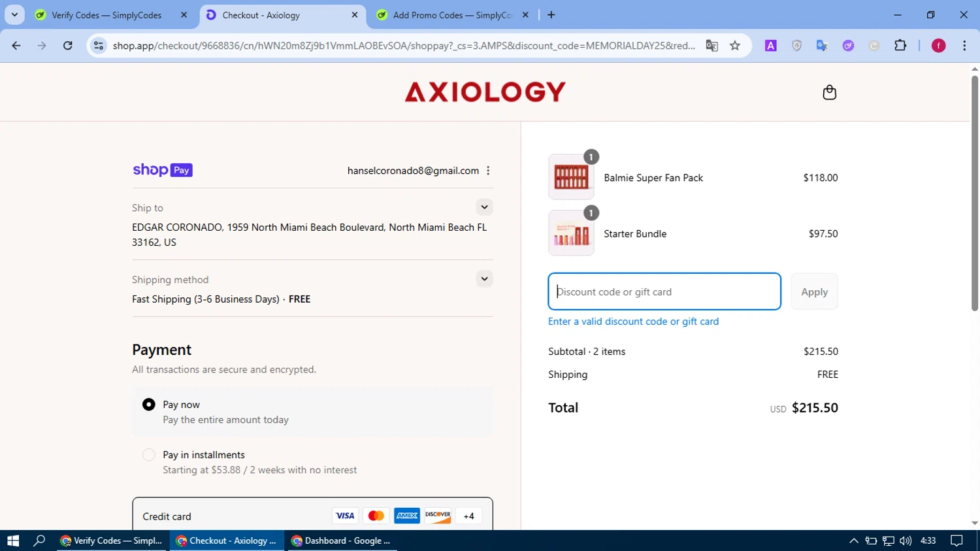The image size is (980, 551).
Task: Show hidden system tray icons
Action: [853, 541]
